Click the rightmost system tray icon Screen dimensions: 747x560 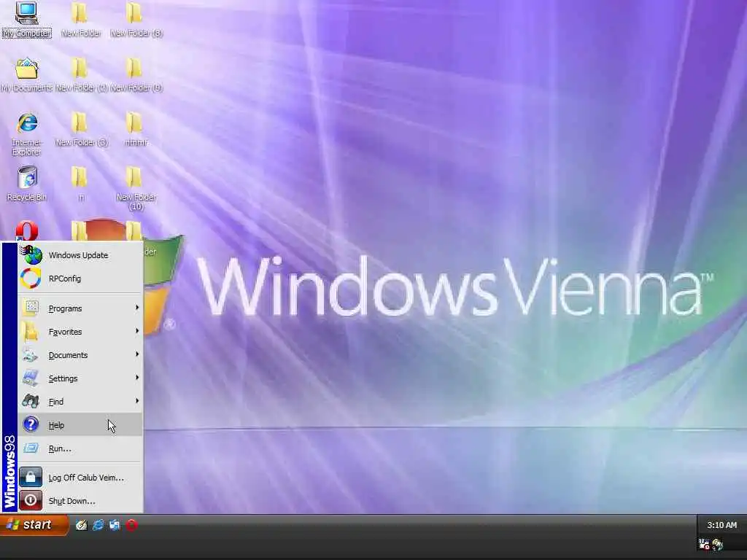718,544
